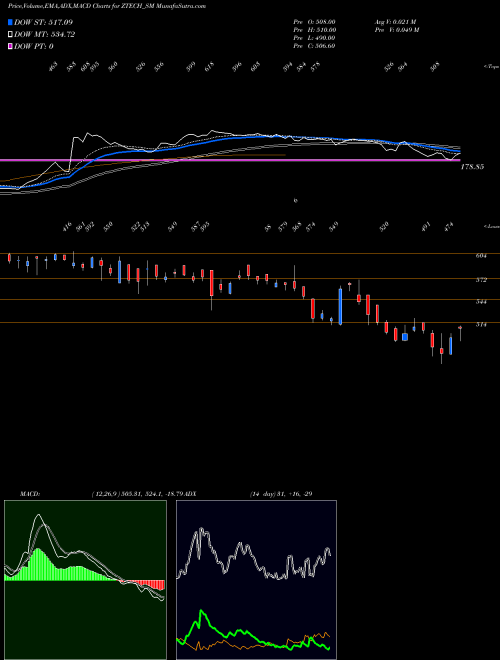500x660 pixels.
Task: Click the '<Lows' label at right edge
Action: (491, 226)
